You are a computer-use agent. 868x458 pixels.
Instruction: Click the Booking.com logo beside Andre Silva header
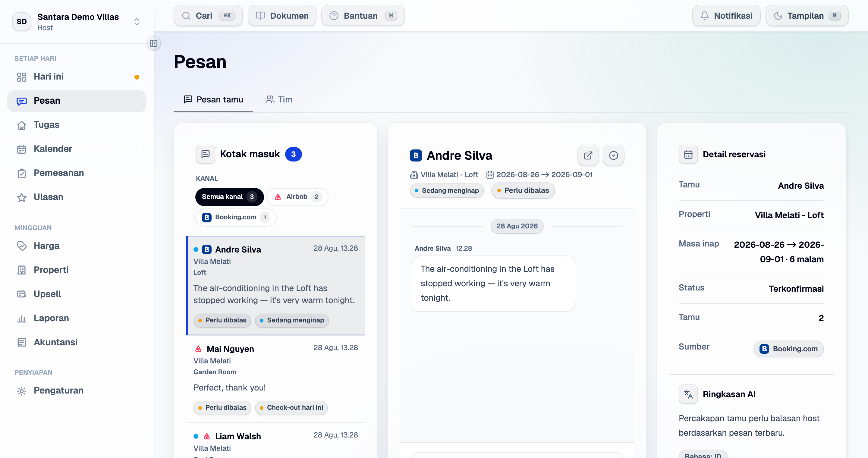[x=416, y=155]
